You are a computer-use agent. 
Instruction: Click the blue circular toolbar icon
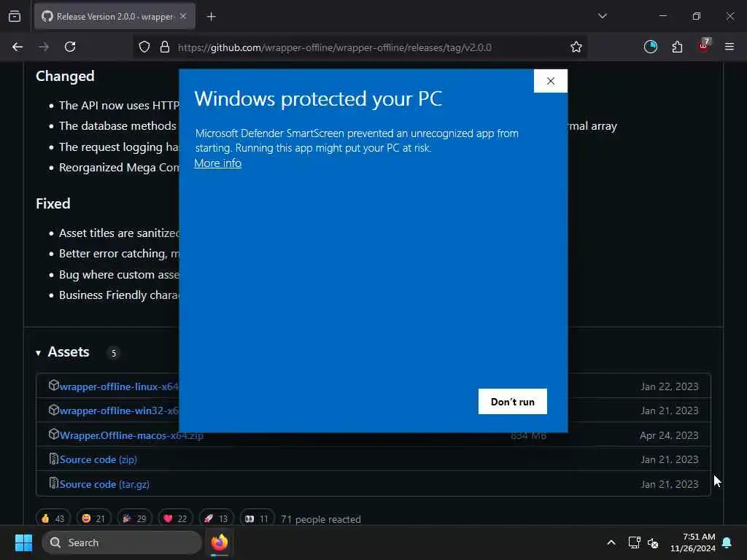pyautogui.click(x=650, y=47)
